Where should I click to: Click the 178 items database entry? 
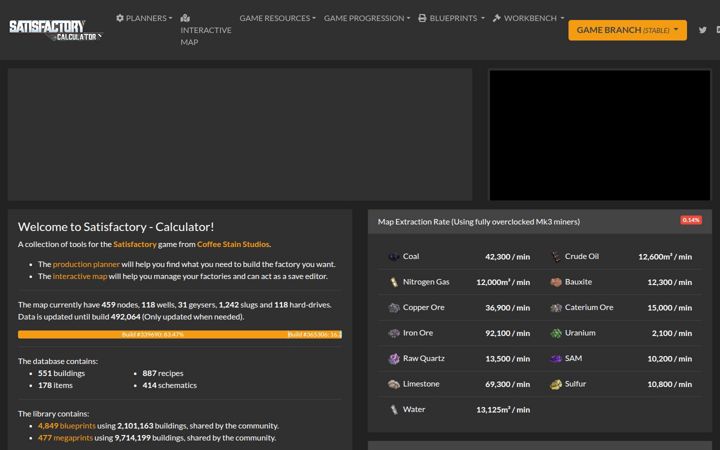tap(55, 385)
